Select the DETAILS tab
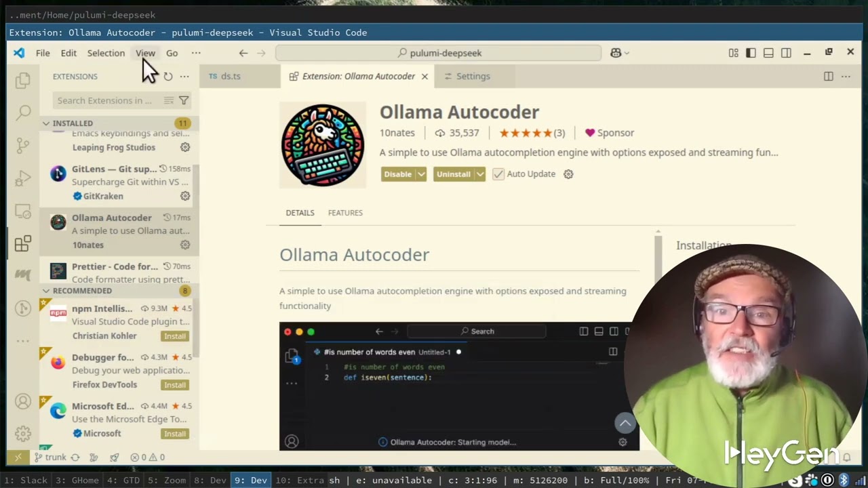 point(300,213)
